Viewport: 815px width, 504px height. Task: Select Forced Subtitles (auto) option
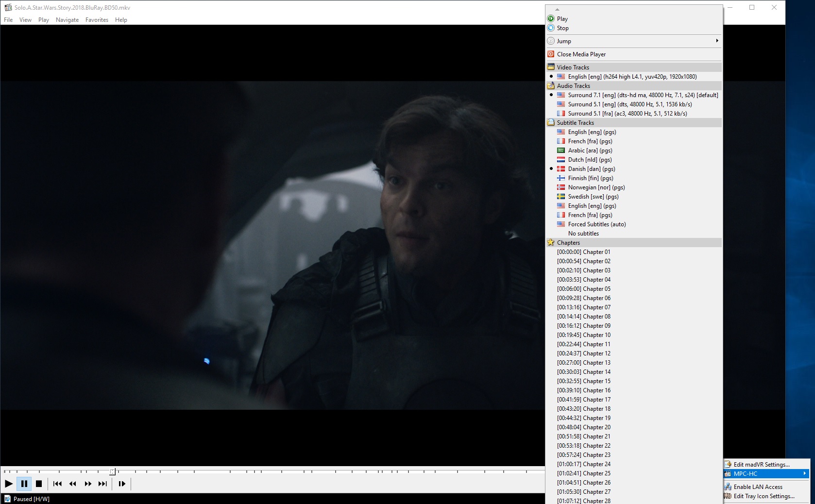coord(634,224)
